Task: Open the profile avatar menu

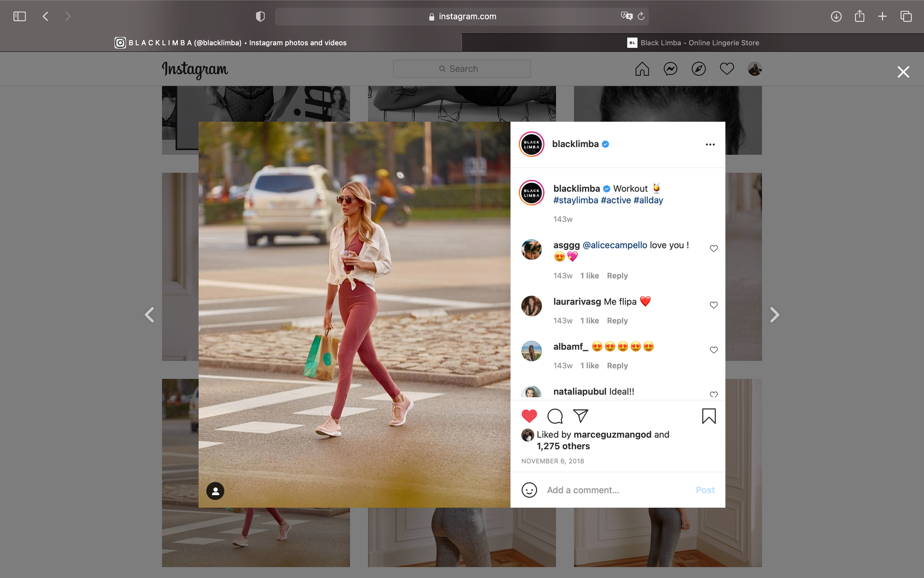Action: [754, 69]
